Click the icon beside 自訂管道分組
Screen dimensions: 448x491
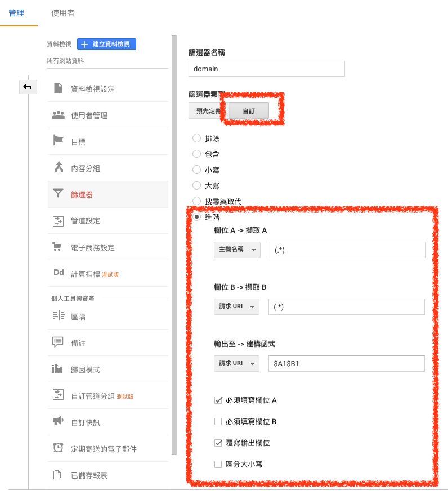coord(58,395)
